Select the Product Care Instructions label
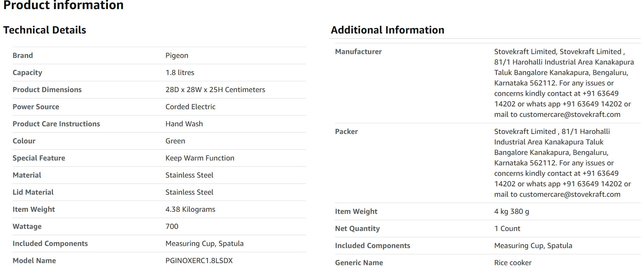The width and height of the screenshot is (644, 269). click(x=56, y=124)
